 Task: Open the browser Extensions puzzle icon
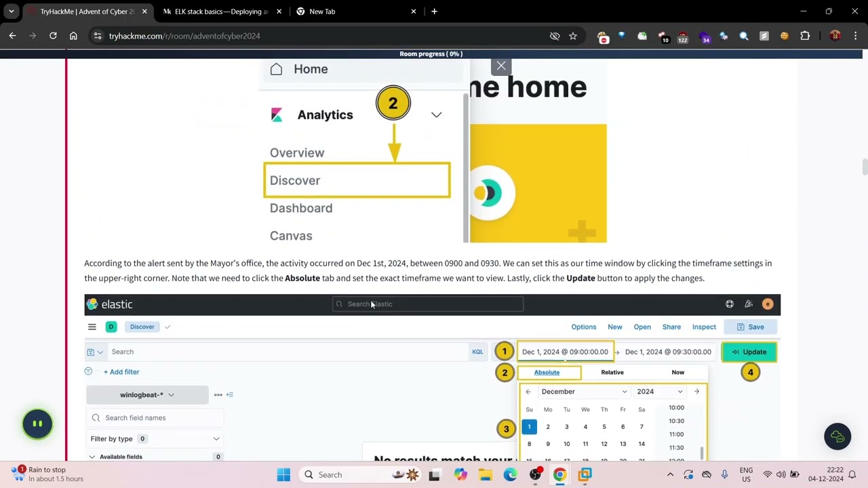coord(805,36)
